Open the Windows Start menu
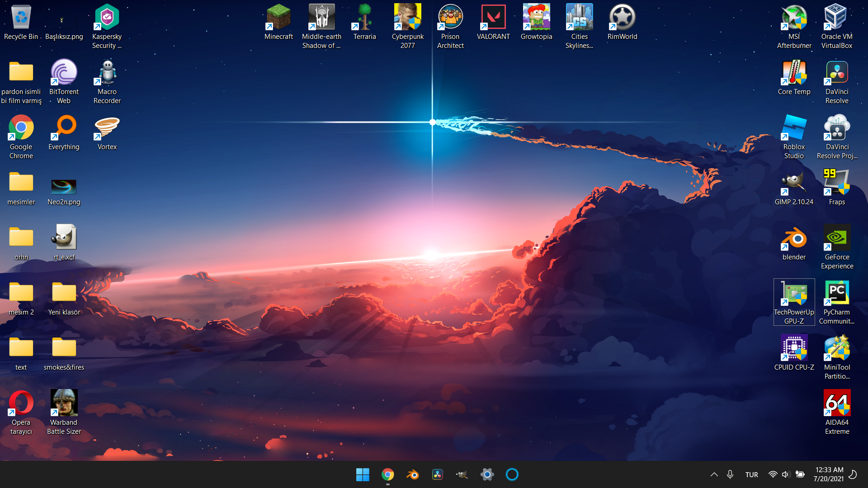Image resolution: width=868 pixels, height=488 pixels. [x=363, y=474]
